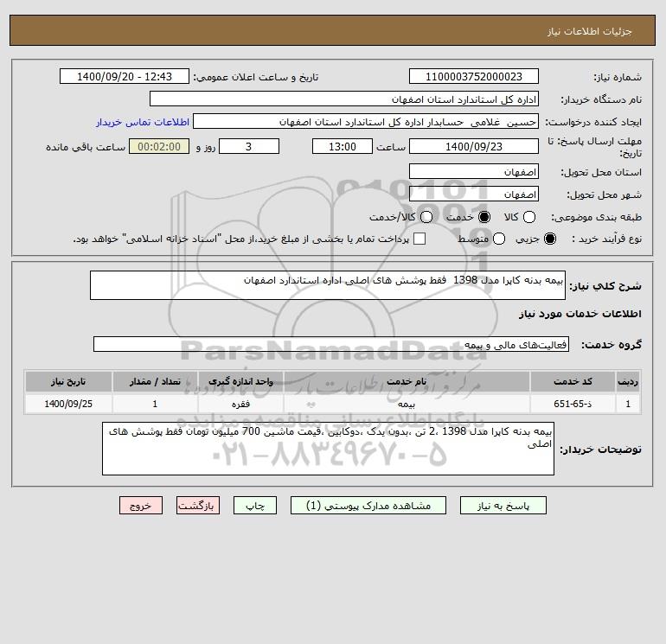Screen dimensions: 666x644
Task: Click the واحد اندازه گیری column header
Action: 240,381
